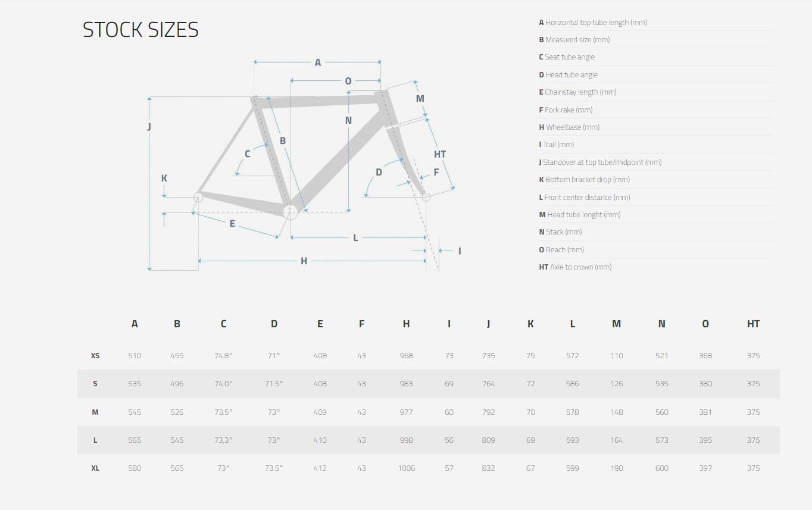Viewport: 812px width, 510px height.
Task: Click the C seat angle label on the diagram
Action: 248,154
